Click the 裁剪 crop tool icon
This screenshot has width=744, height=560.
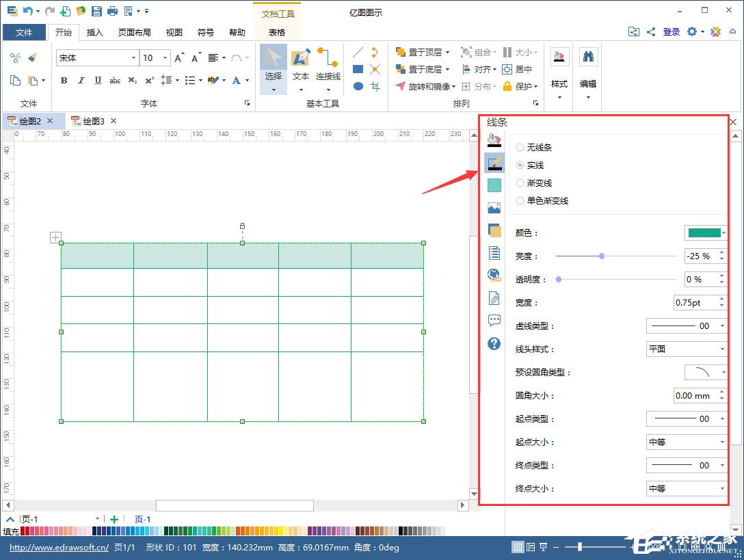[375, 86]
